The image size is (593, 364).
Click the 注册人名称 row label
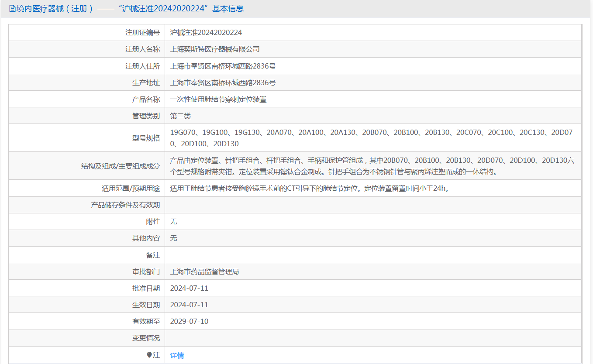pyautogui.click(x=142, y=49)
